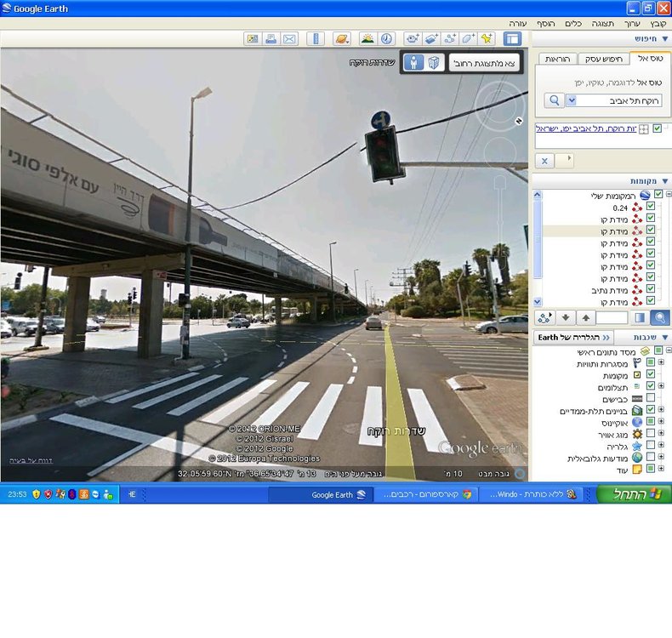Disable the בניינים תלת-ממדיים checkbox
Image resolution: width=672 pixels, height=638 pixels.
651,409
